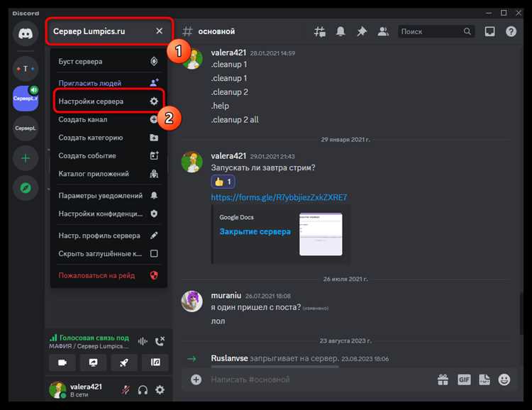Click the Поиск search field
Viewport: 532px width, 410px height.
436,31
